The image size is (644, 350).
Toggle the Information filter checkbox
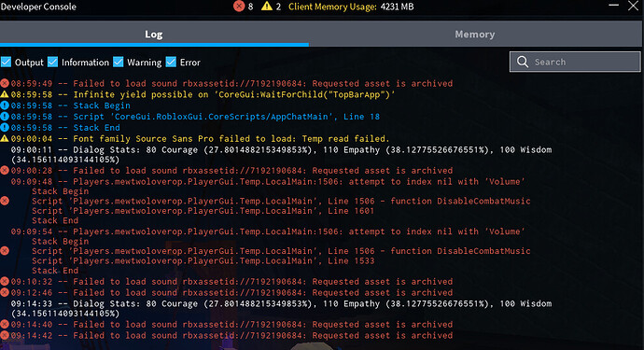point(52,62)
